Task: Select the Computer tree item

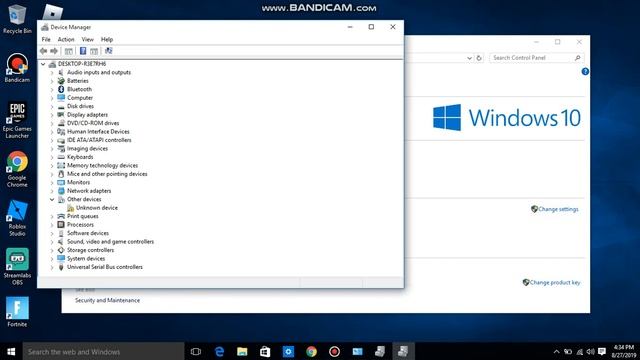Action: (80, 98)
